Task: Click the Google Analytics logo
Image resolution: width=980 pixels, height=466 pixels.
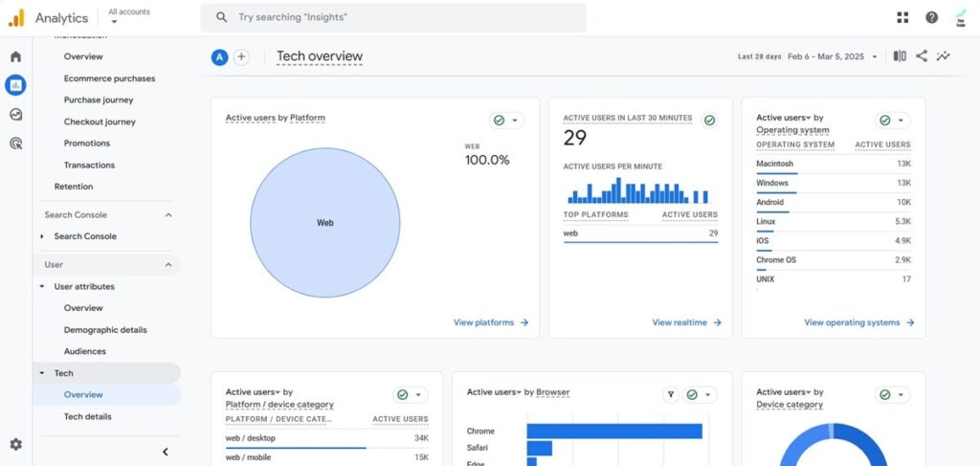Action: point(16,18)
